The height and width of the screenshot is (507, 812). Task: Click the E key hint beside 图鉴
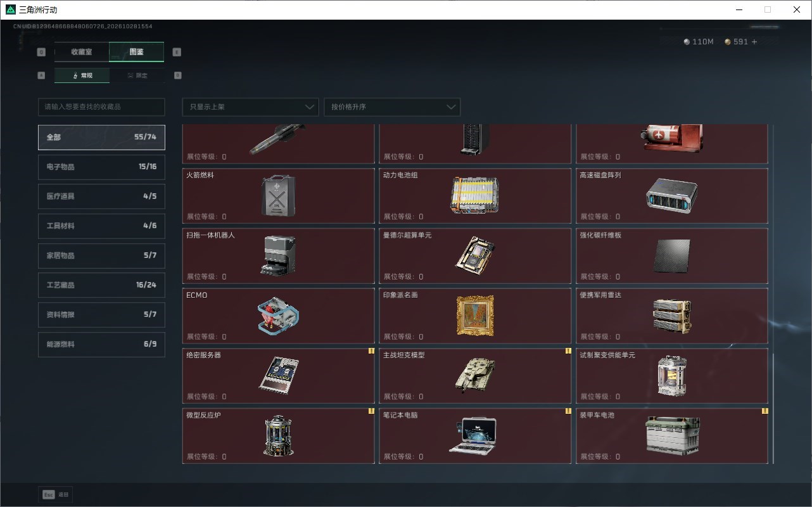pyautogui.click(x=177, y=52)
